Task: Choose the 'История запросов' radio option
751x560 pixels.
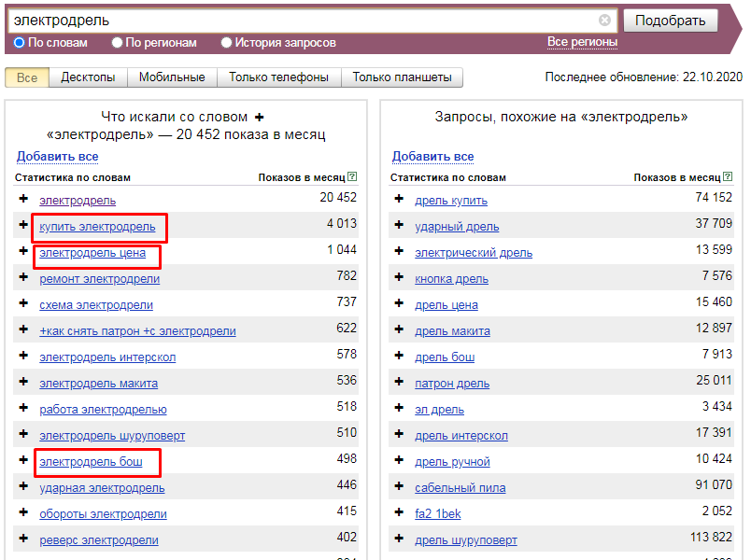Action: (226, 42)
